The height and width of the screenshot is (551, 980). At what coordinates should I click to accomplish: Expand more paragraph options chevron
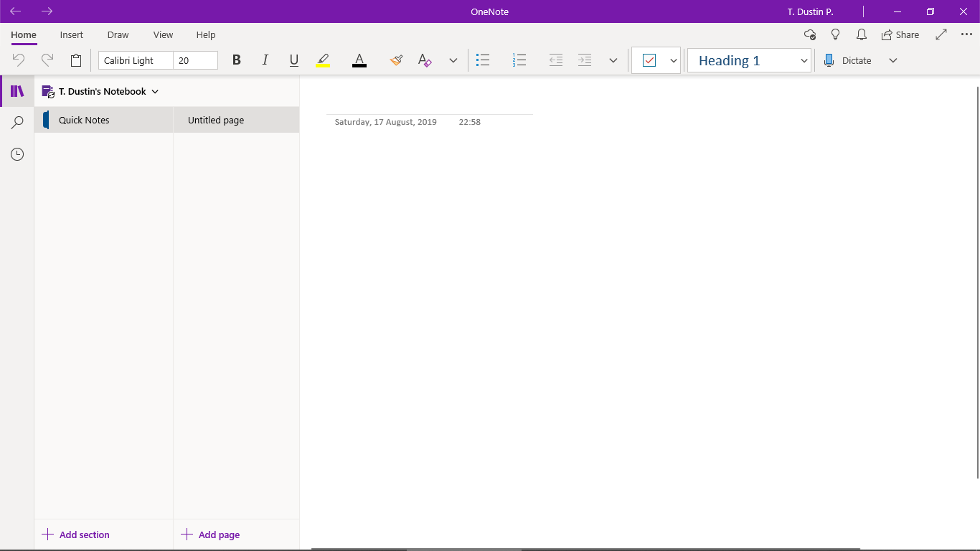click(613, 60)
